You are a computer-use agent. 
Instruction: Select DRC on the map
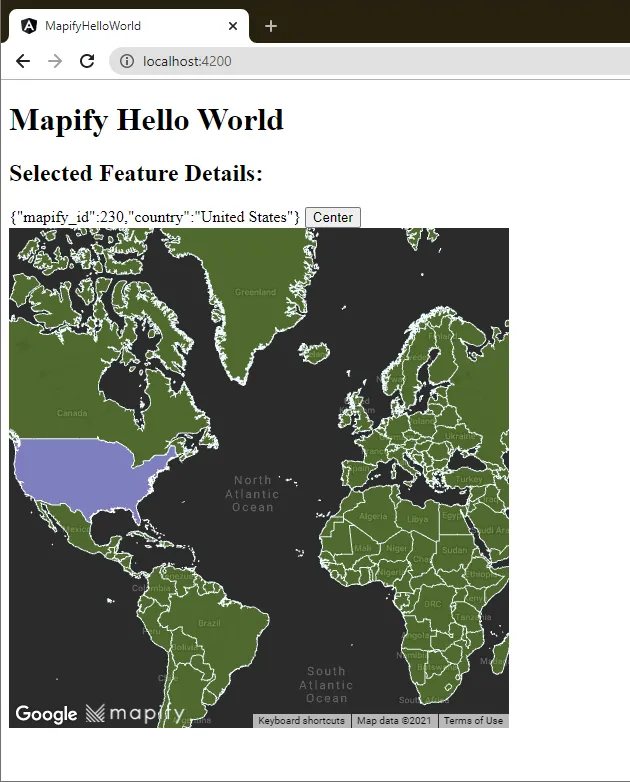pyautogui.click(x=432, y=604)
